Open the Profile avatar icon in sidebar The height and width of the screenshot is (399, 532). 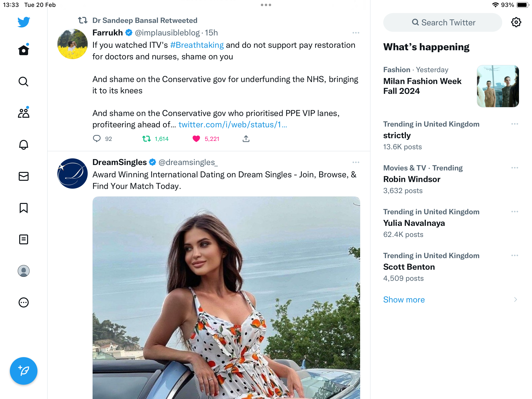(x=24, y=271)
